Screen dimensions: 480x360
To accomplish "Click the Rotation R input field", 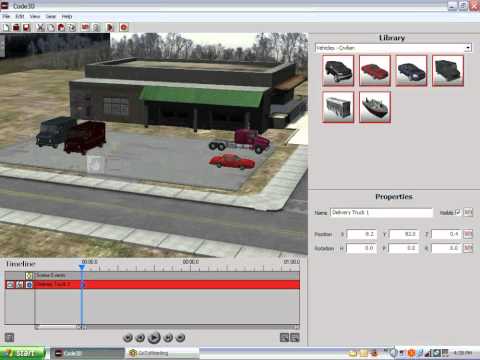I will point(446,248).
